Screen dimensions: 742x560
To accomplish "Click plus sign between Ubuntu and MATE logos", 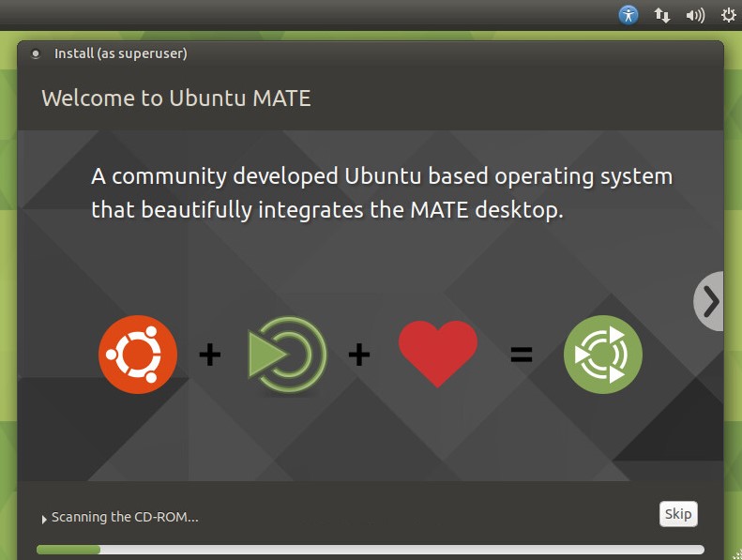I will click(x=210, y=355).
